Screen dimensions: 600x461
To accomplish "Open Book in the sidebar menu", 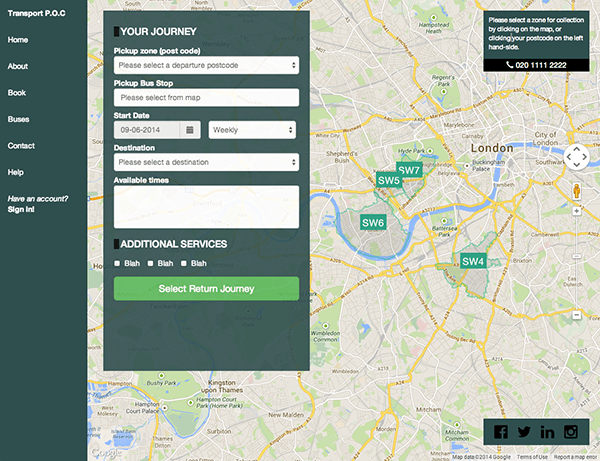I will [x=17, y=93].
